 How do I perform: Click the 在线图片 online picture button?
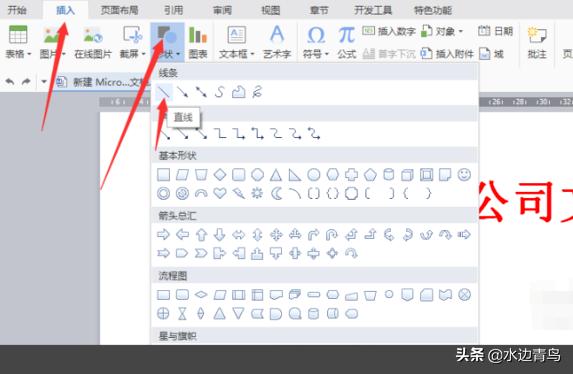point(93,42)
